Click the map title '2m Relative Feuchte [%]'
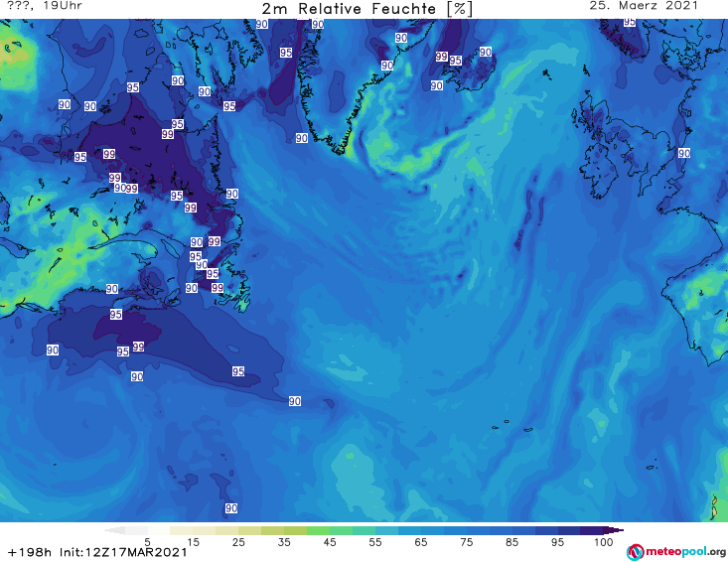The height and width of the screenshot is (562, 728). click(x=367, y=9)
